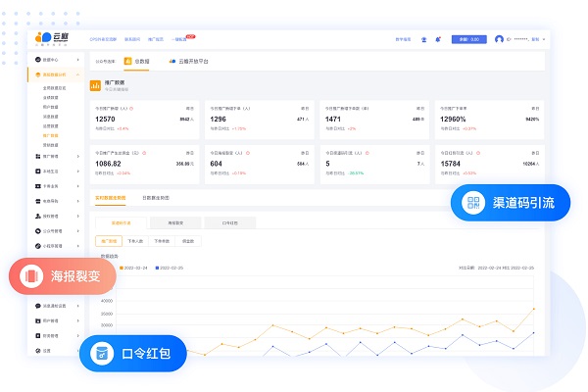Click the QR icon on 渠道码引流 badge
The image size is (588, 392).
[x=474, y=204]
